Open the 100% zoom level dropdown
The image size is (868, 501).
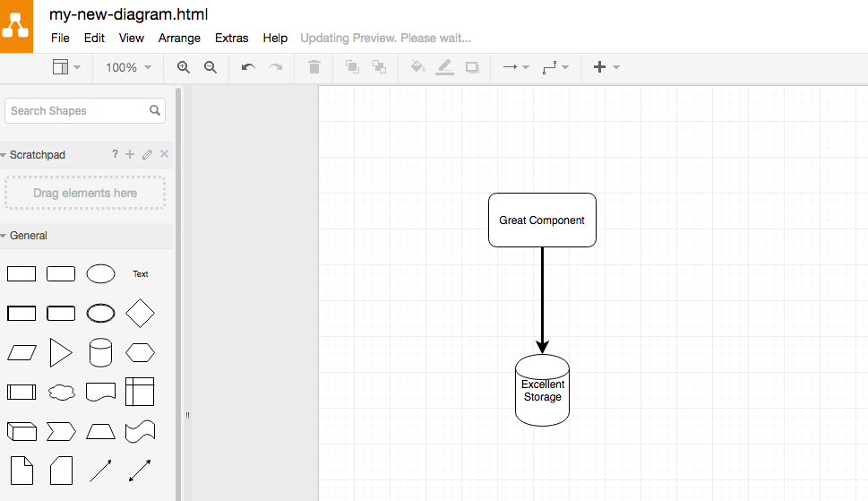[128, 67]
